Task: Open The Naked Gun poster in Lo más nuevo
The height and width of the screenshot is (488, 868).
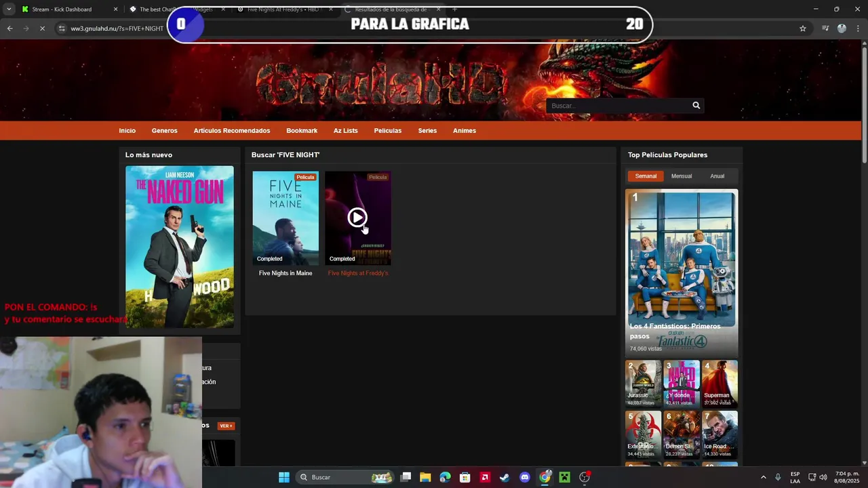Action: [x=180, y=247]
